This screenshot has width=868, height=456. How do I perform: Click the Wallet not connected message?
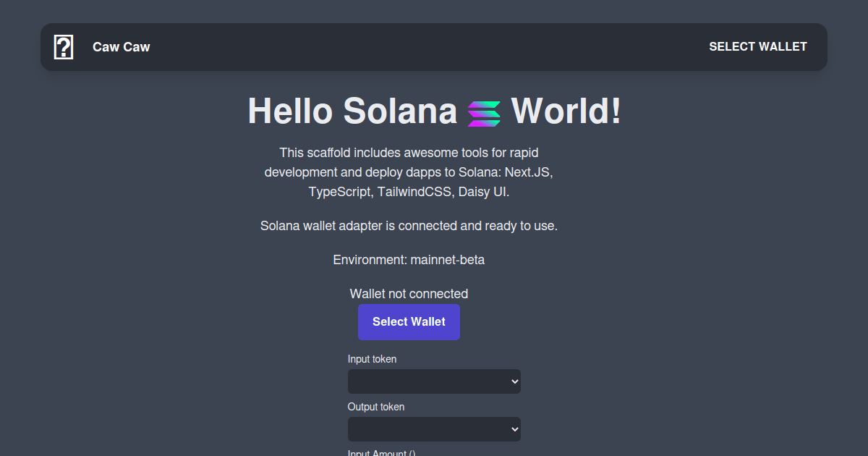[x=409, y=293]
